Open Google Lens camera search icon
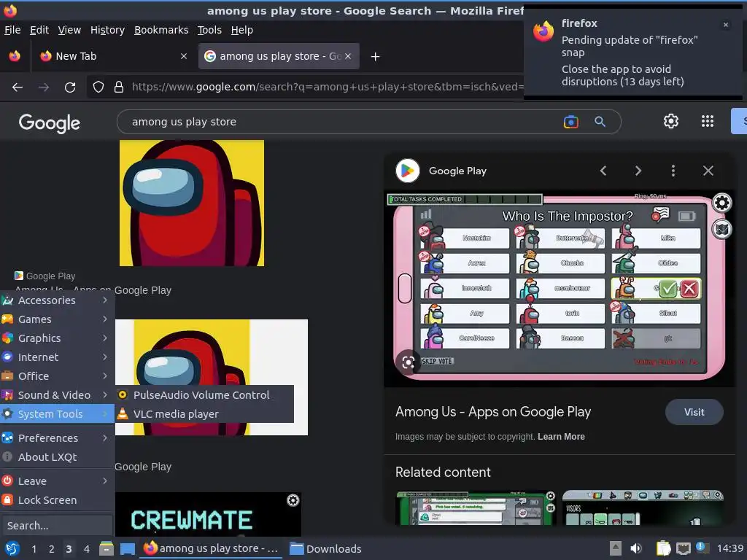Image resolution: width=747 pixels, height=560 pixels. click(x=570, y=122)
